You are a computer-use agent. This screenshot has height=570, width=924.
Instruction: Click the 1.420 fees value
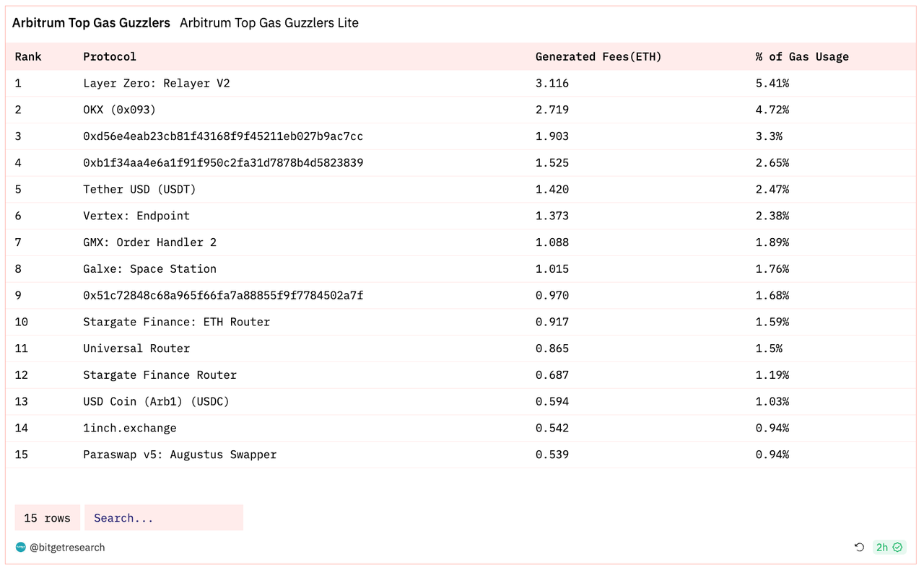(552, 189)
